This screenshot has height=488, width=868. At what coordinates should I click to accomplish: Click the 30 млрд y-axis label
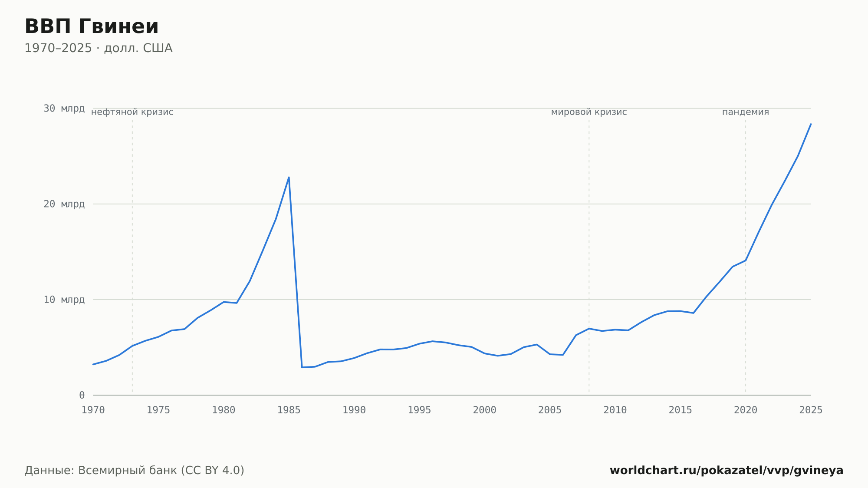tap(64, 109)
